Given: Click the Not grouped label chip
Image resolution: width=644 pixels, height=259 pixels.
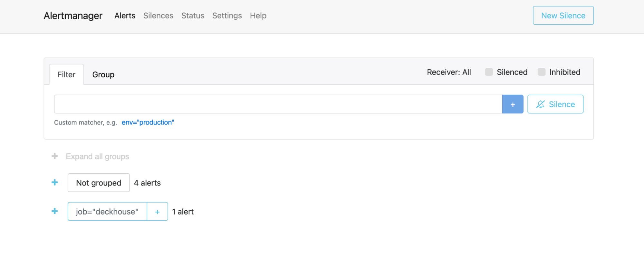Looking at the screenshot, I should click(x=99, y=183).
